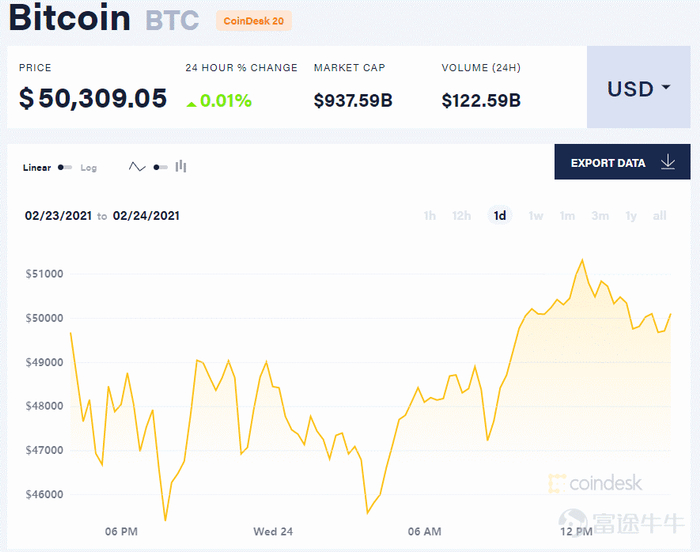Select the 1d time range tab
Screen dimensions: 700x552
tap(500, 215)
